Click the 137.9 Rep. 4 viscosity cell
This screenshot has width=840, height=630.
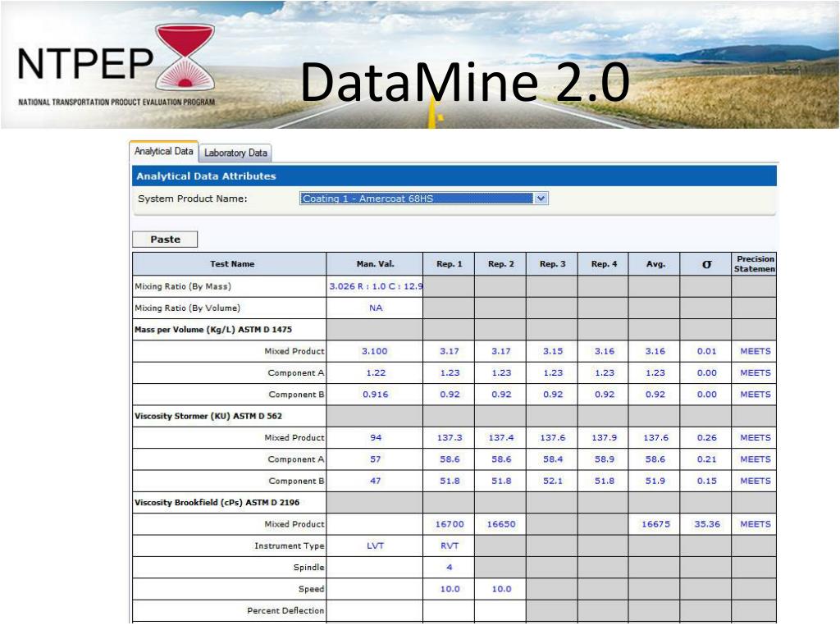tap(604, 438)
